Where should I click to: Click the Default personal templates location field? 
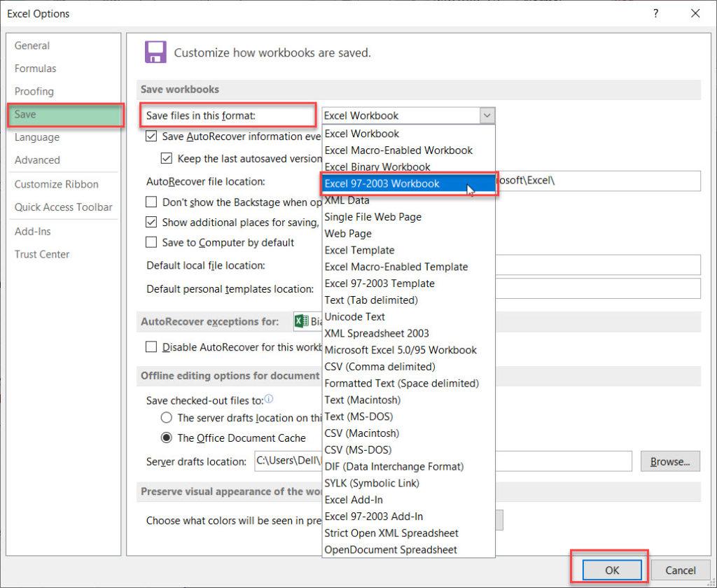(598, 288)
